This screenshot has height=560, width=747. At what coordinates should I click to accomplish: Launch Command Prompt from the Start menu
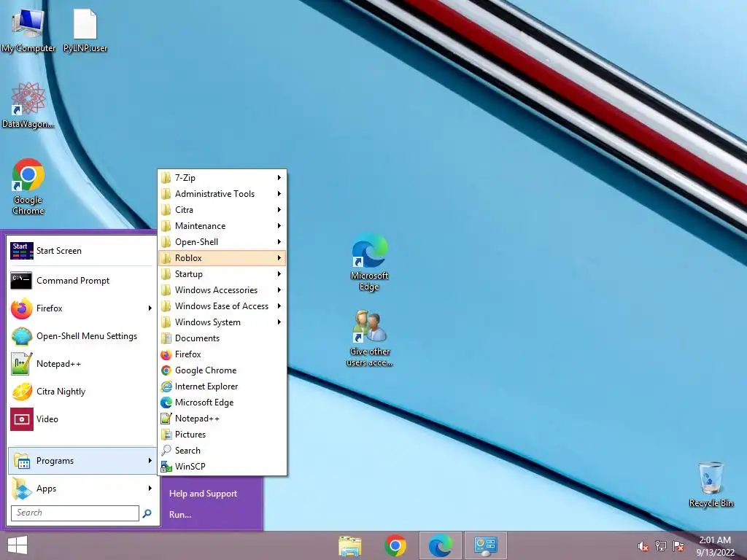coord(82,281)
